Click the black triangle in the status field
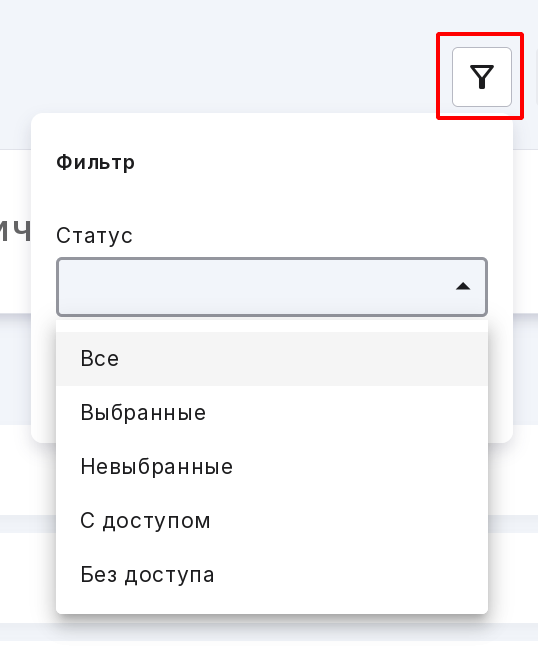This screenshot has width=538, height=652. point(463,286)
